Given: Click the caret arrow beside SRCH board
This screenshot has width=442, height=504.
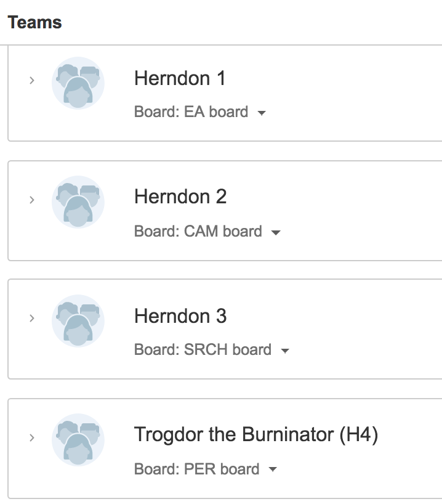Looking at the screenshot, I should (x=285, y=351).
